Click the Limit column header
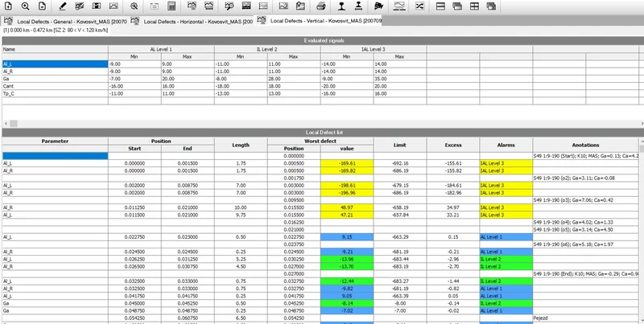Screen dimensions: 644x324 400,145
